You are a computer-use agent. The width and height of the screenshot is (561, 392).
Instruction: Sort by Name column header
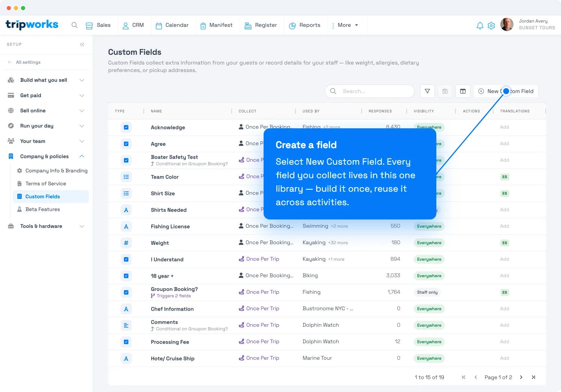(157, 111)
